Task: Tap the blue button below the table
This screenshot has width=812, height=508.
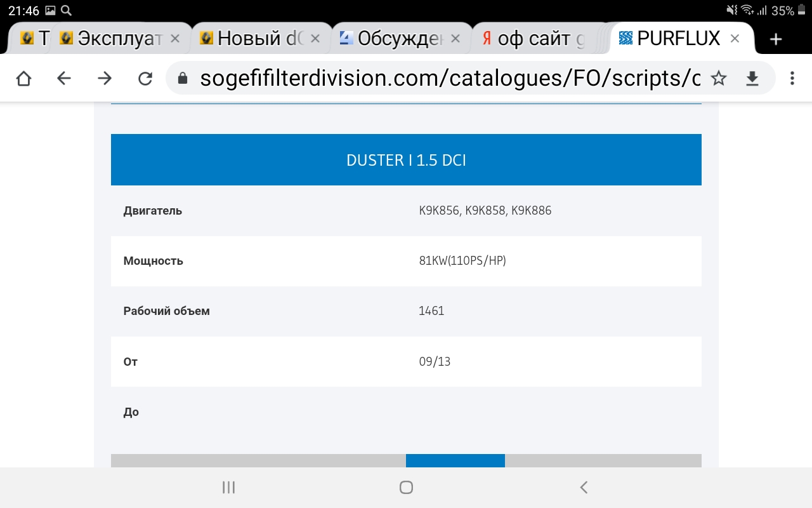Action: (455, 460)
